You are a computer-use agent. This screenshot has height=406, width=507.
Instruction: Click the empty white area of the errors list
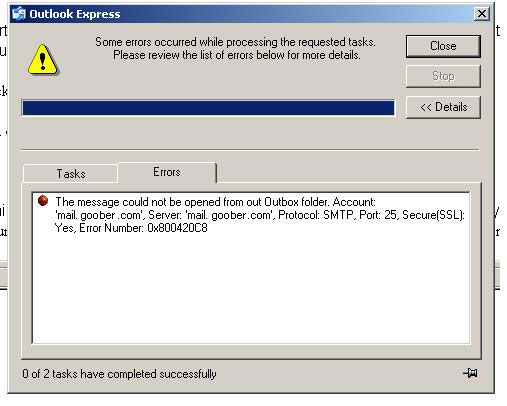(x=251, y=288)
